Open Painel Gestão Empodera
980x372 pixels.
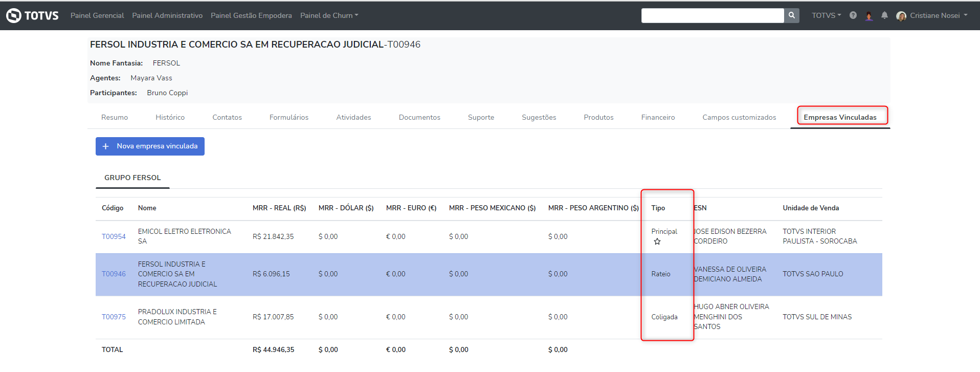click(251, 15)
